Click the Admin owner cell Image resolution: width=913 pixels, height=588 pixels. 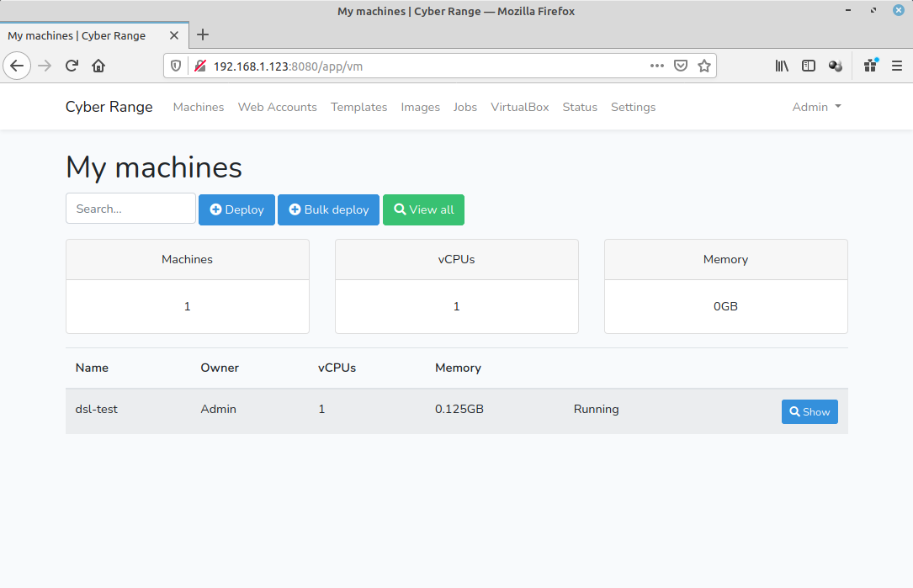click(218, 410)
